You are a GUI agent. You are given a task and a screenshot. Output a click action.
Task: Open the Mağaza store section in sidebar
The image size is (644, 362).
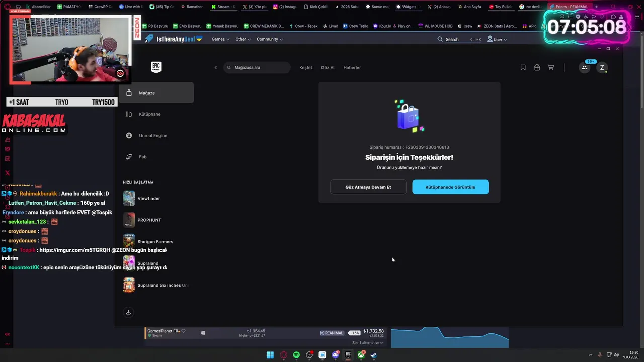(156, 93)
